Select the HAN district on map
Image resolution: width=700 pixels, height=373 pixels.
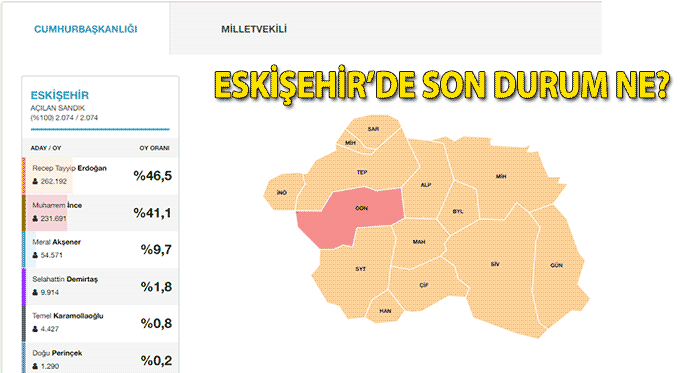[x=385, y=311]
